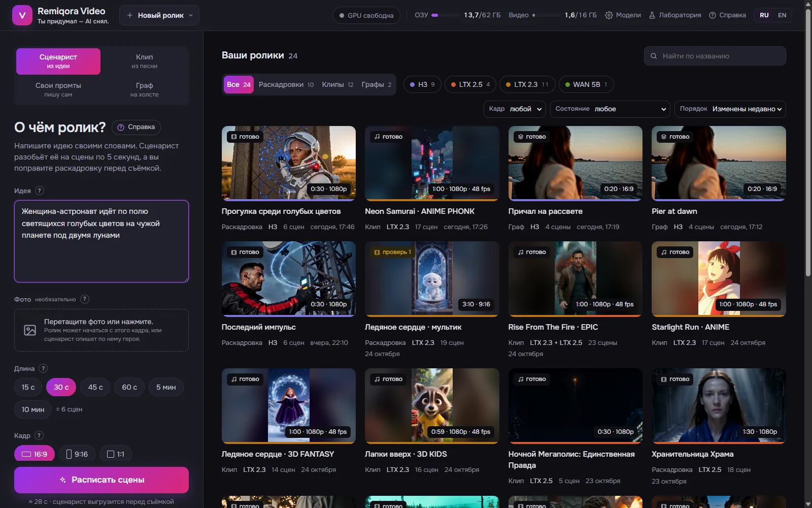Open the Models gear icon
This screenshot has height=508, width=812.
pyautogui.click(x=609, y=15)
